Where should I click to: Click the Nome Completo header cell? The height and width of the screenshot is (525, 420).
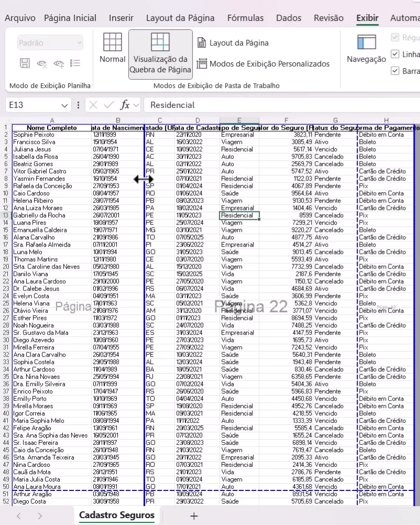coord(51,128)
